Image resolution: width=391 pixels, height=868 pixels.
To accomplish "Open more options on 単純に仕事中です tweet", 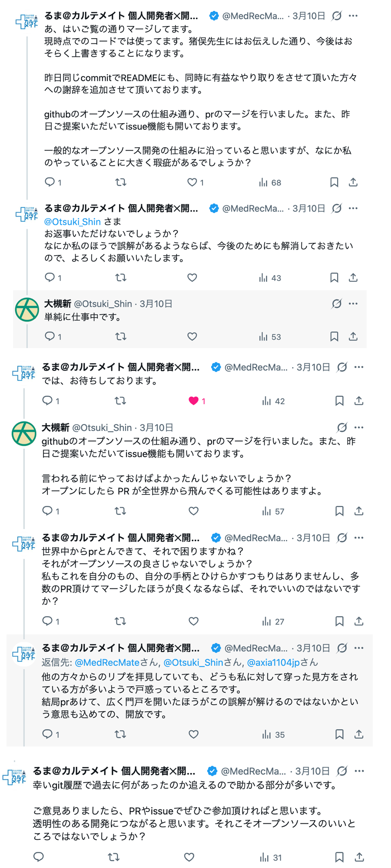I will (x=353, y=303).
